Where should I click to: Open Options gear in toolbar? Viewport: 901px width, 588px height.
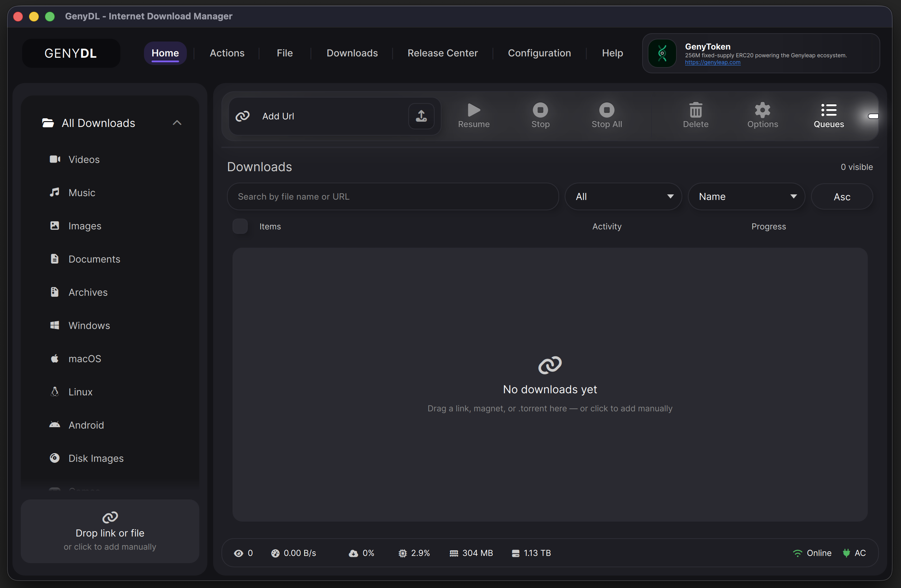coord(762,110)
